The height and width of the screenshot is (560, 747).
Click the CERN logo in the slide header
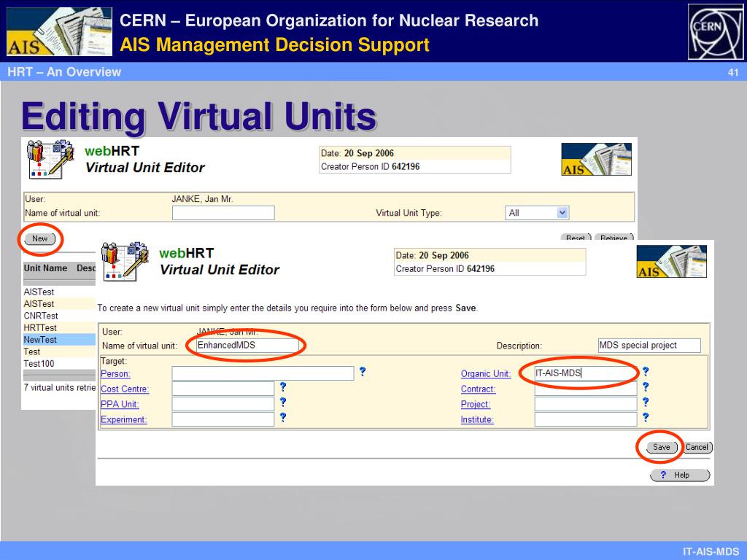click(716, 32)
